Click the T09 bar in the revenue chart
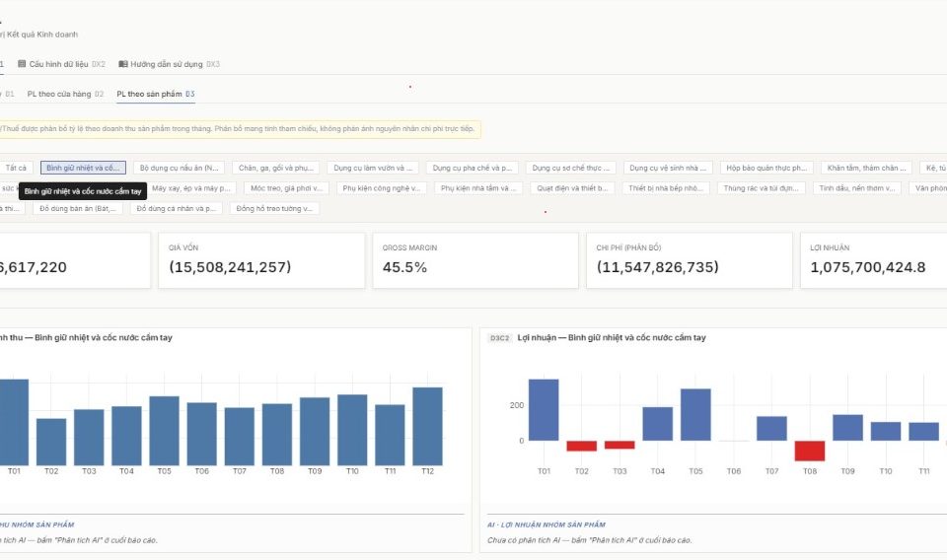Image resolution: width=947 pixels, height=560 pixels. click(315, 432)
